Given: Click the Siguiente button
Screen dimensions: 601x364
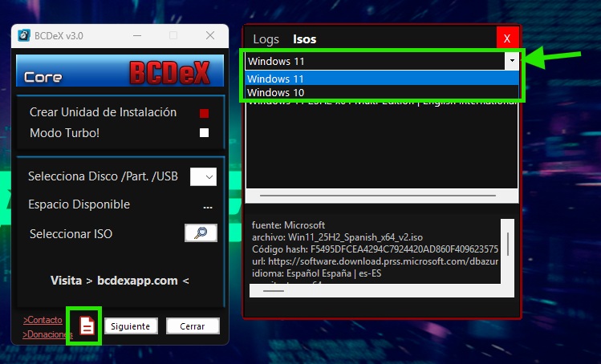Looking at the screenshot, I should pyautogui.click(x=131, y=326).
